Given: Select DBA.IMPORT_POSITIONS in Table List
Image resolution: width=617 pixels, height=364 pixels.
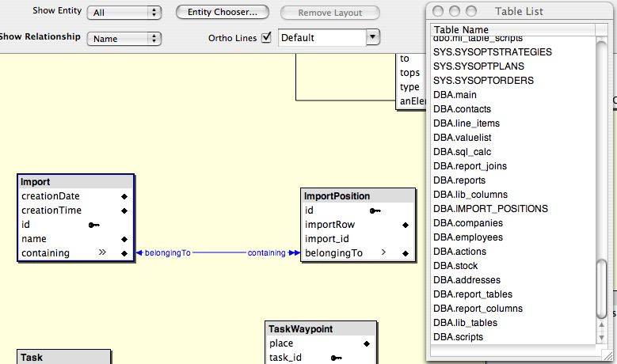Looking at the screenshot, I should pyautogui.click(x=490, y=209).
